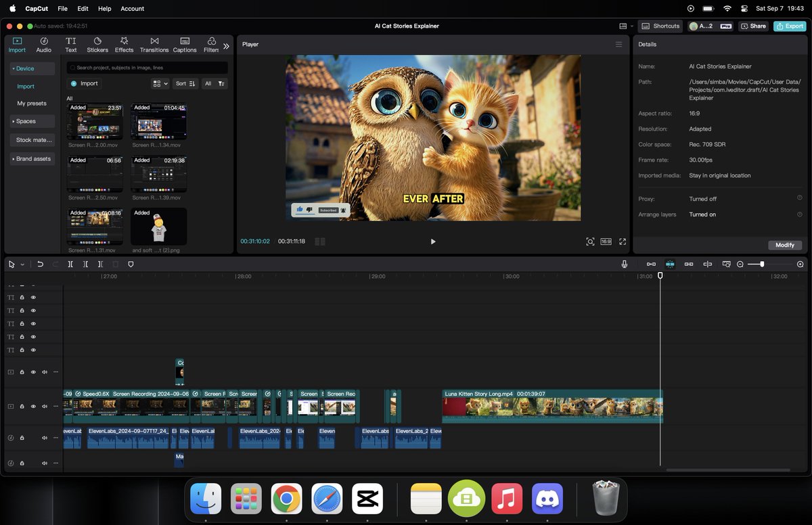Viewport: 812px width, 525px height.
Task: Enter fullscreen preview in the Player
Action: [623, 242]
